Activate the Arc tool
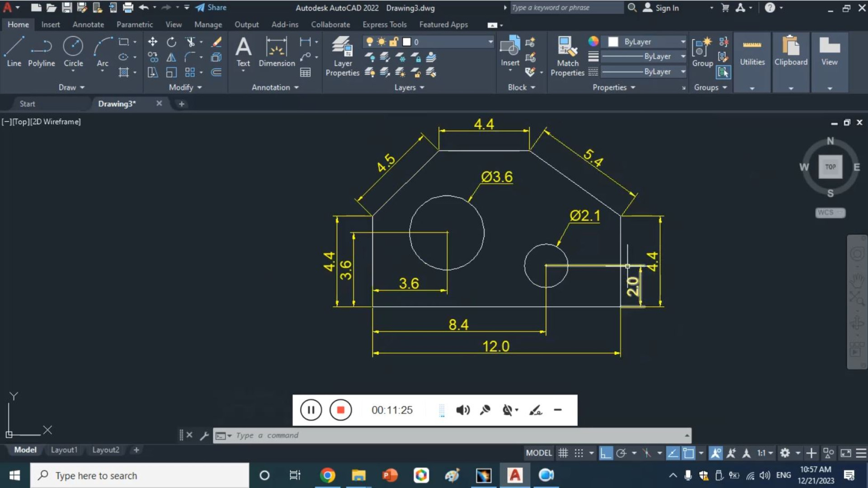 click(x=103, y=52)
